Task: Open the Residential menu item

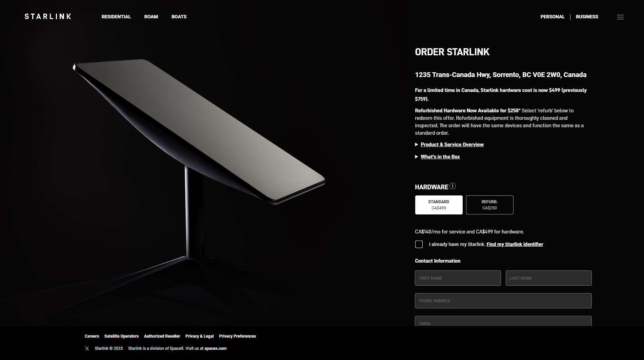Action: (x=116, y=17)
